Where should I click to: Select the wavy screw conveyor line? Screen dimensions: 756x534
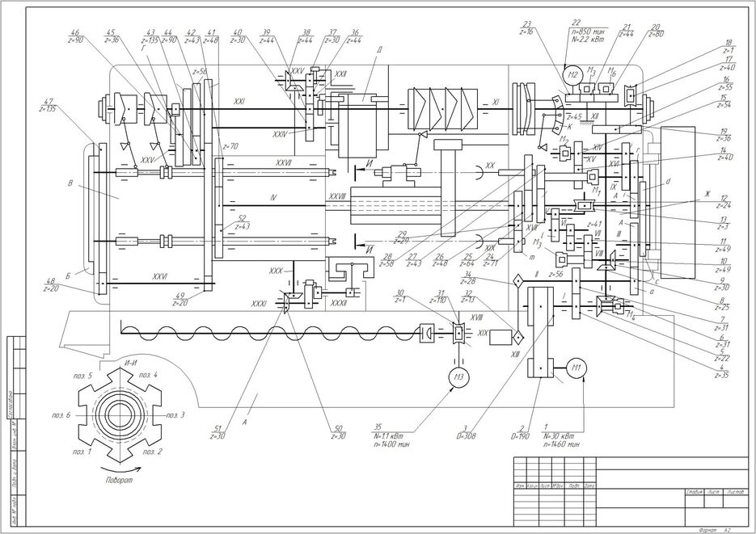point(270,331)
